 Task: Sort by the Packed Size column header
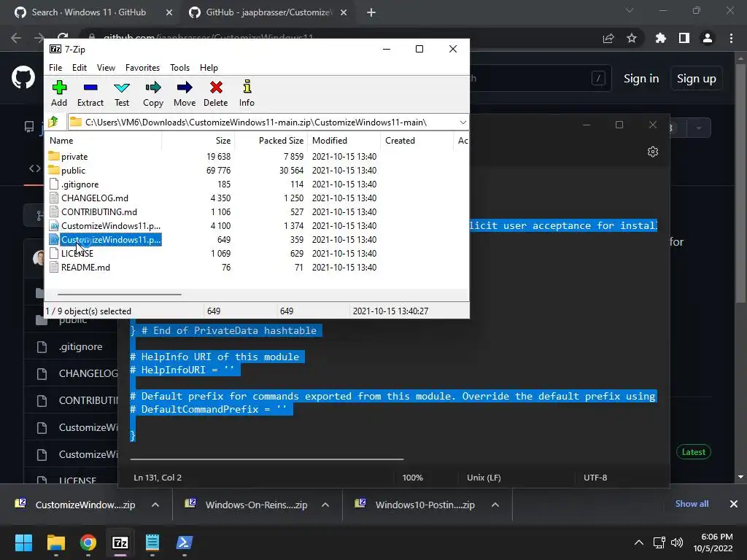tap(271, 141)
